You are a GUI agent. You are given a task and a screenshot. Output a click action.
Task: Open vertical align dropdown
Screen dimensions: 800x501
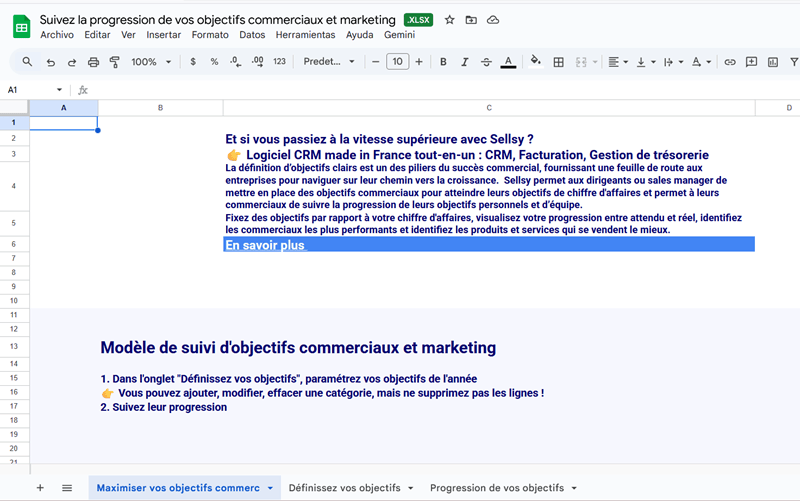point(645,62)
